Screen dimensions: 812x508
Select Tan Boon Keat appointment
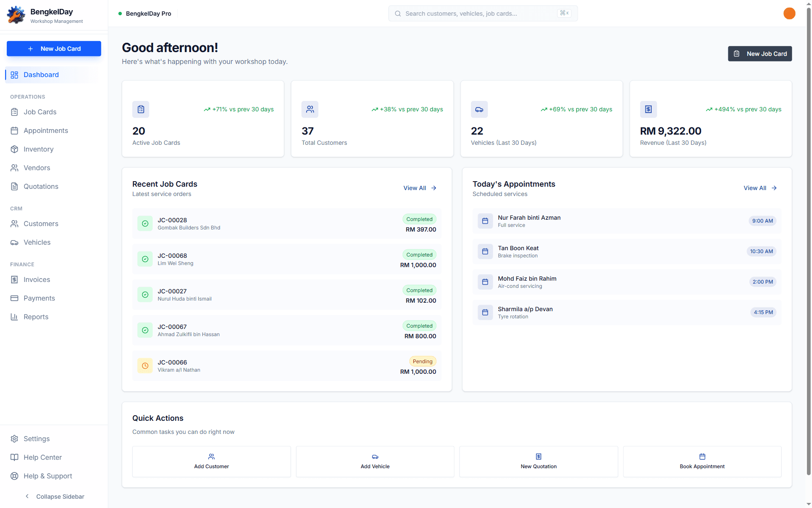coord(627,251)
